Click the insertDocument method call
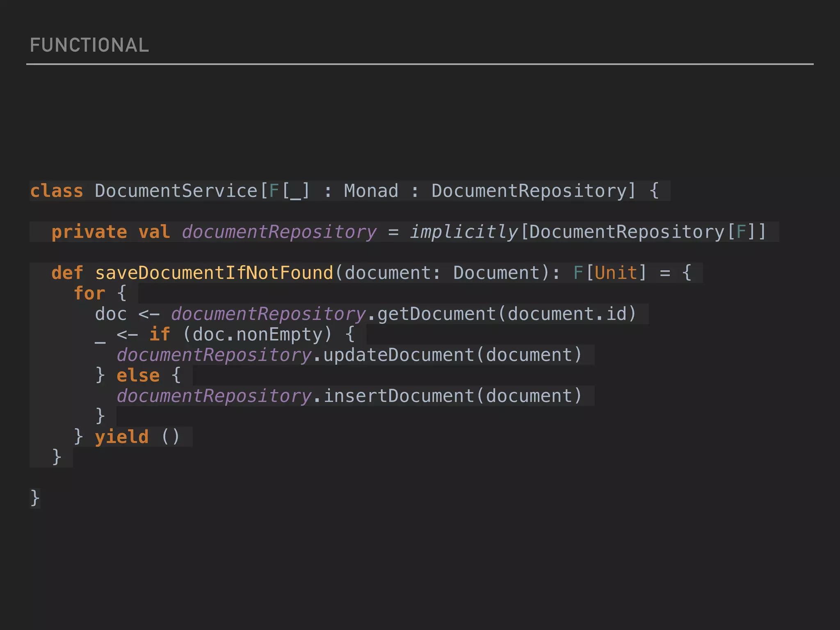840x630 pixels. click(x=399, y=396)
